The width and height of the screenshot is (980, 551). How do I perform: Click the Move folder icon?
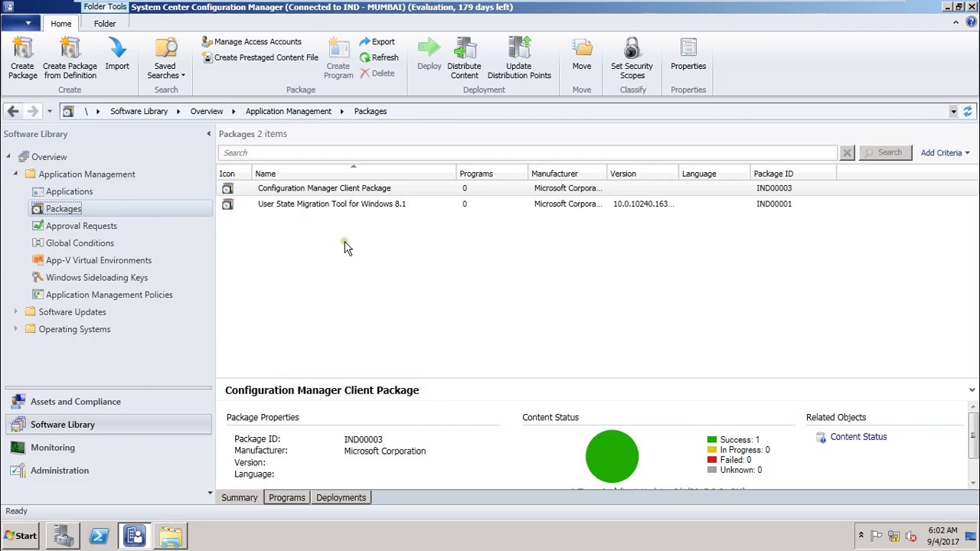point(582,48)
